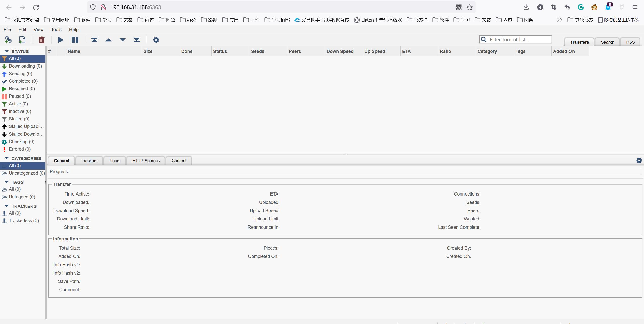Click the Add Torrent File icon
Viewport: 644px width, 324px height.
point(22,40)
